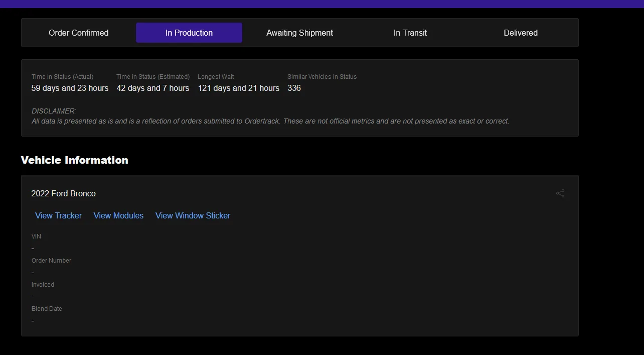Click the Time in Status (Estimated) label

tap(153, 77)
